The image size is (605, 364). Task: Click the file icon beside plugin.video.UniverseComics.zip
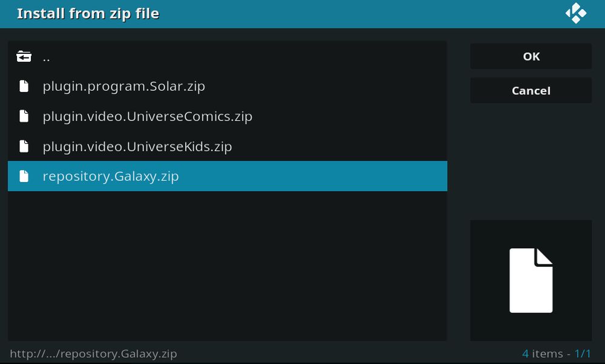[24, 116]
